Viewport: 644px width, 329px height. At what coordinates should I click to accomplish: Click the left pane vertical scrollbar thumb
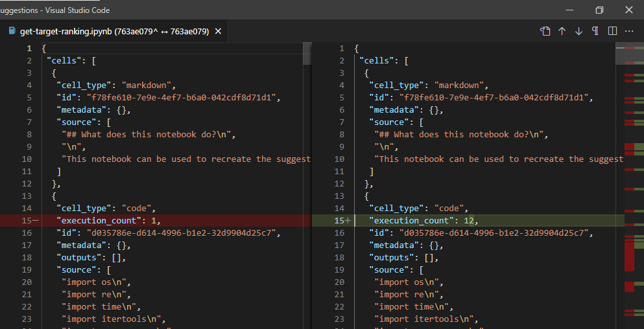click(307, 53)
